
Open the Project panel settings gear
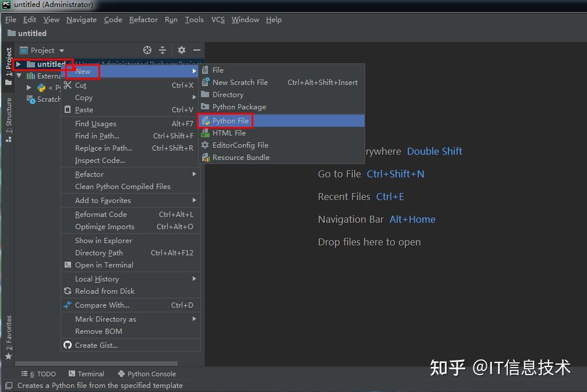181,50
